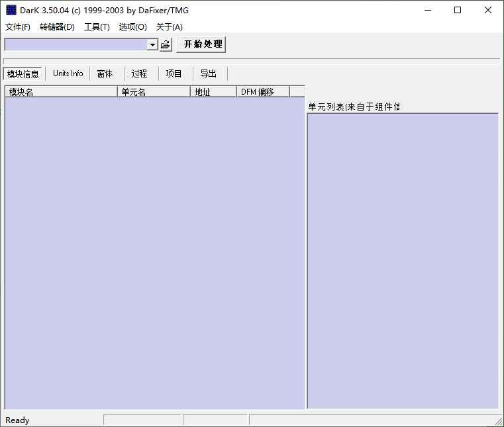Maximize the DarK window
The width and height of the screenshot is (504, 427).
[x=458, y=11]
